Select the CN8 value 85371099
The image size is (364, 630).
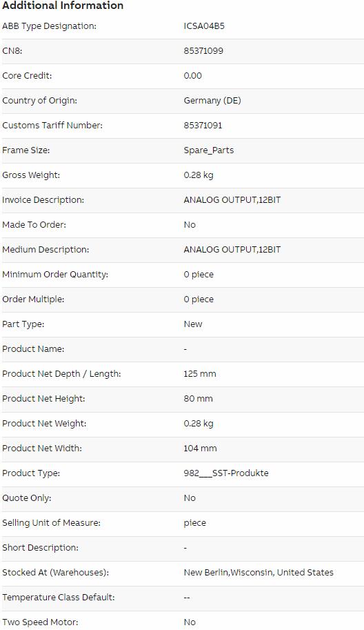[203, 51]
